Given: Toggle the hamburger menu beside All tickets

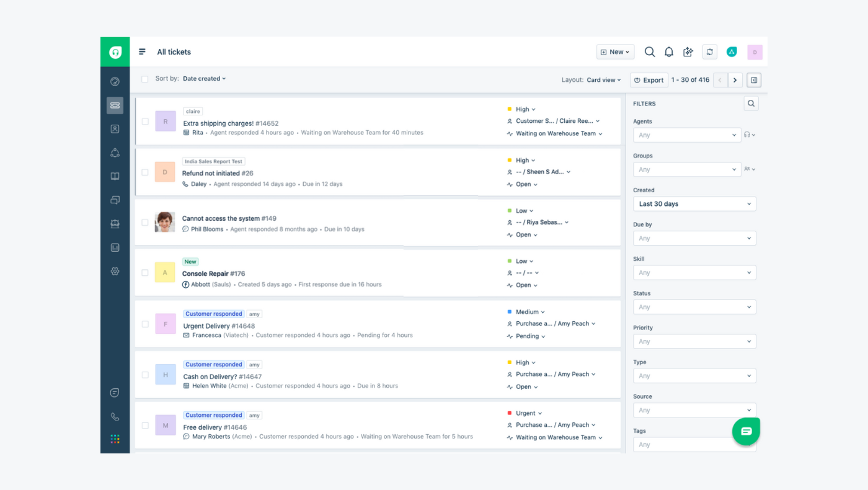Looking at the screenshot, I should click(142, 52).
